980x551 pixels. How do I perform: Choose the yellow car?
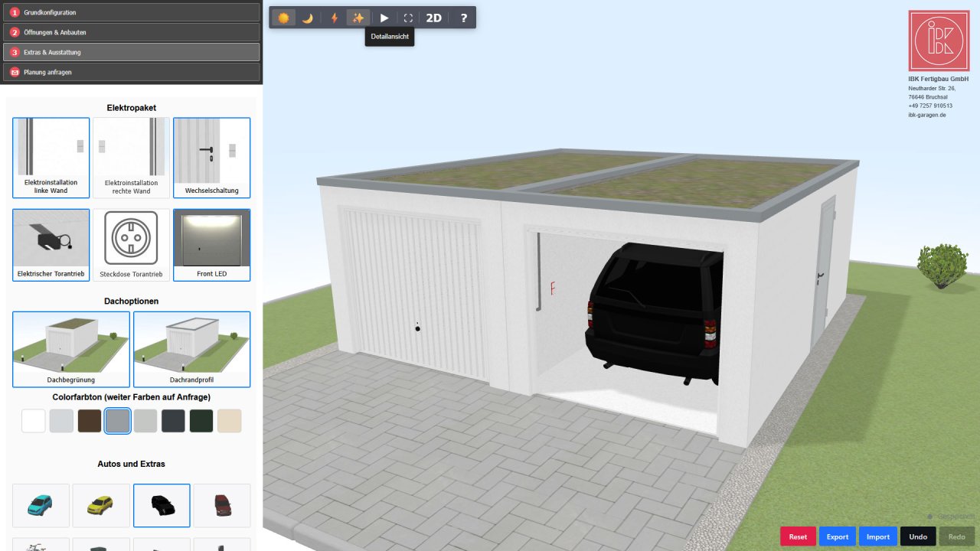click(101, 505)
